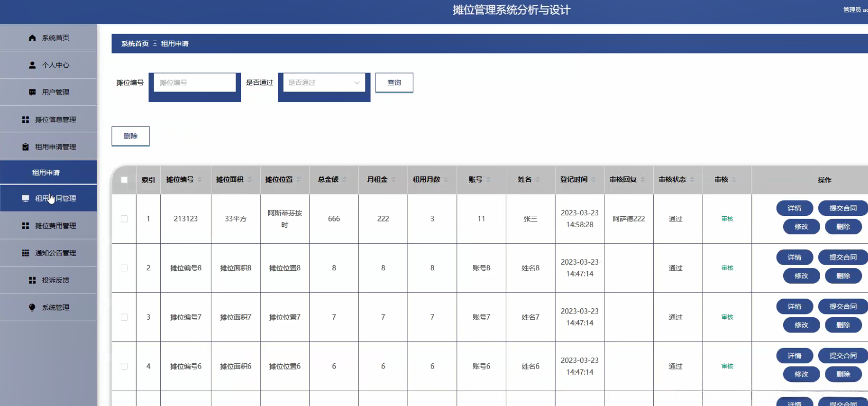Click 删除 for row 摊位编号8

click(843, 276)
